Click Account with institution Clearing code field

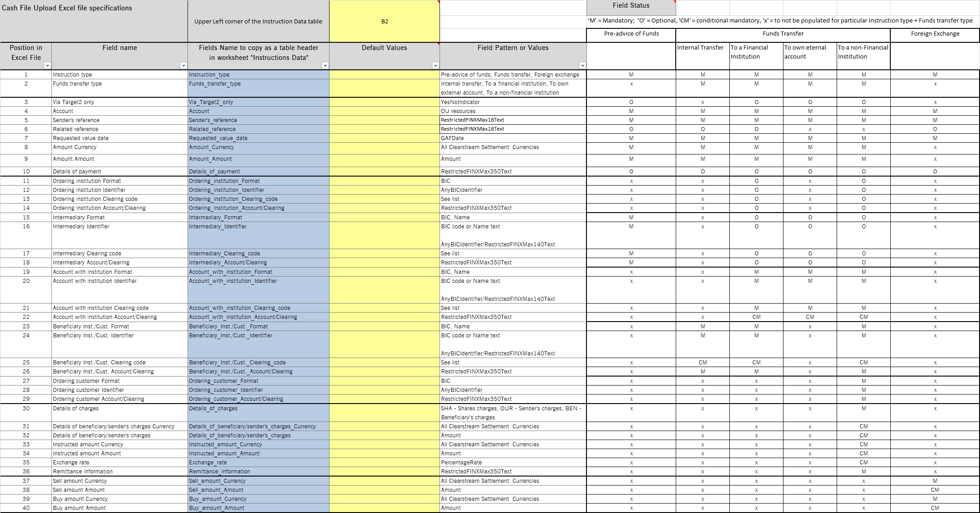[x=119, y=308]
